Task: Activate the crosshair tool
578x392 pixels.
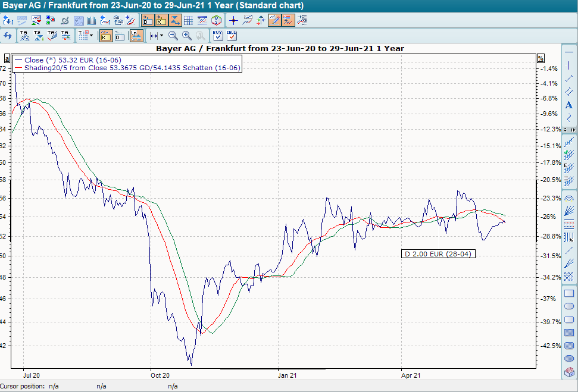Action: coord(234,20)
